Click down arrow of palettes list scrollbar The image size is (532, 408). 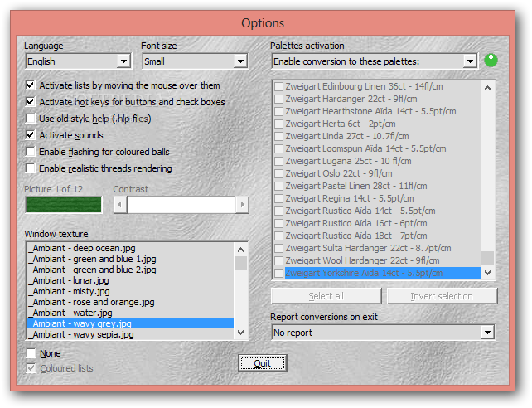click(x=488, y=273)
